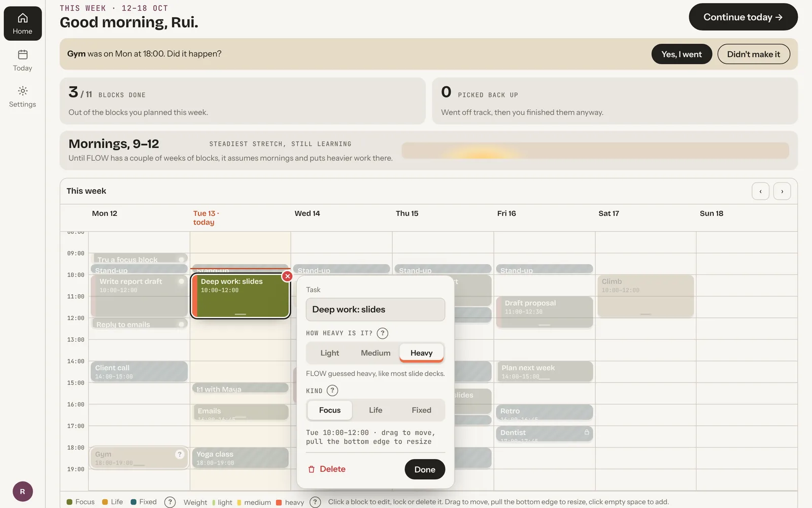This screenshot has height=508, width=812.
Task: Select the Heavy weight option
Action: coord(421,353)
